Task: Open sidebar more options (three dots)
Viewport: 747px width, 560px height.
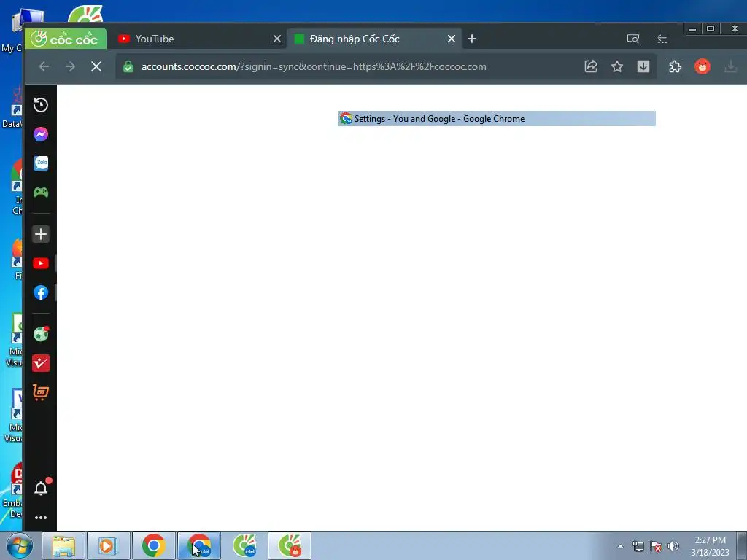Action: tap(41, 518)
